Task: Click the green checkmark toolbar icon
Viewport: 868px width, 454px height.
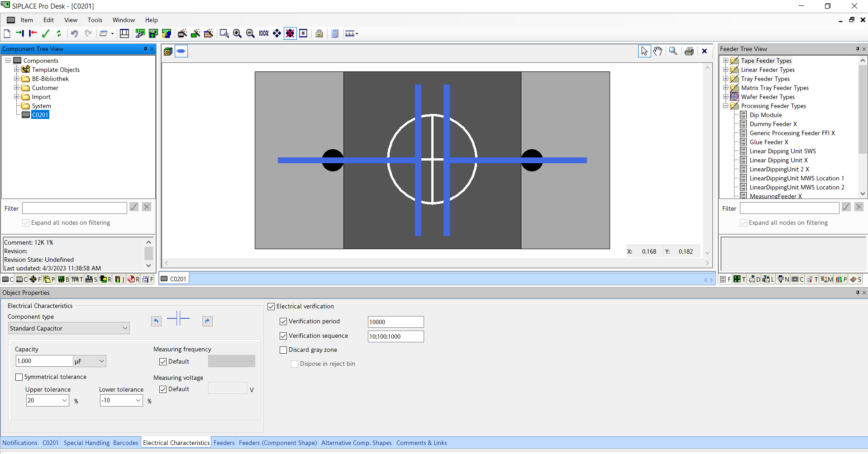Action: (46, 33)
